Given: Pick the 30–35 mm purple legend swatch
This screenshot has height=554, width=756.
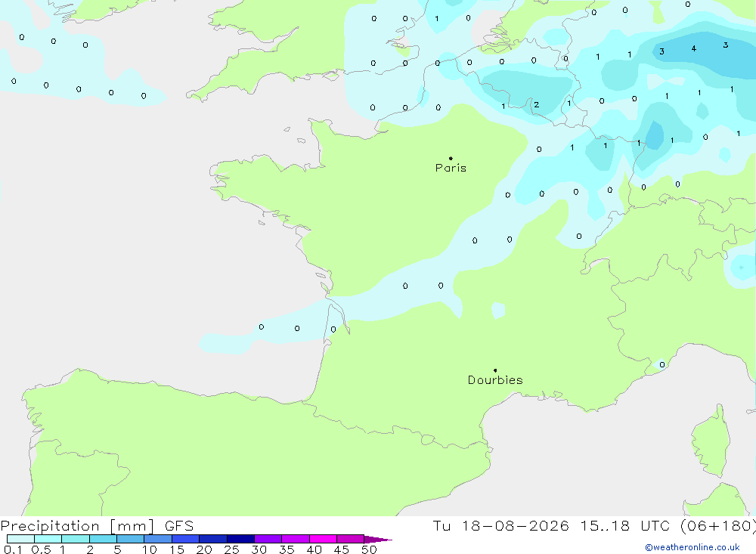Looking at the screenshot, I should 268,539.
